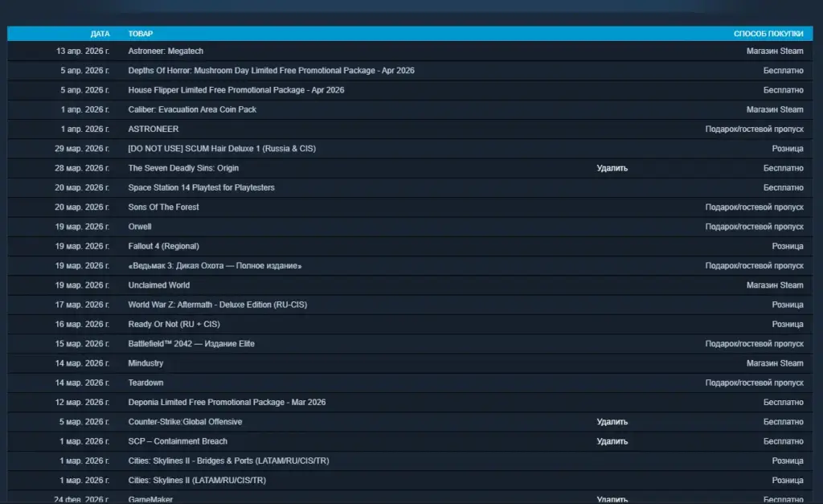Select the Teardown license row
823x504 pixels.
[145, 383]
